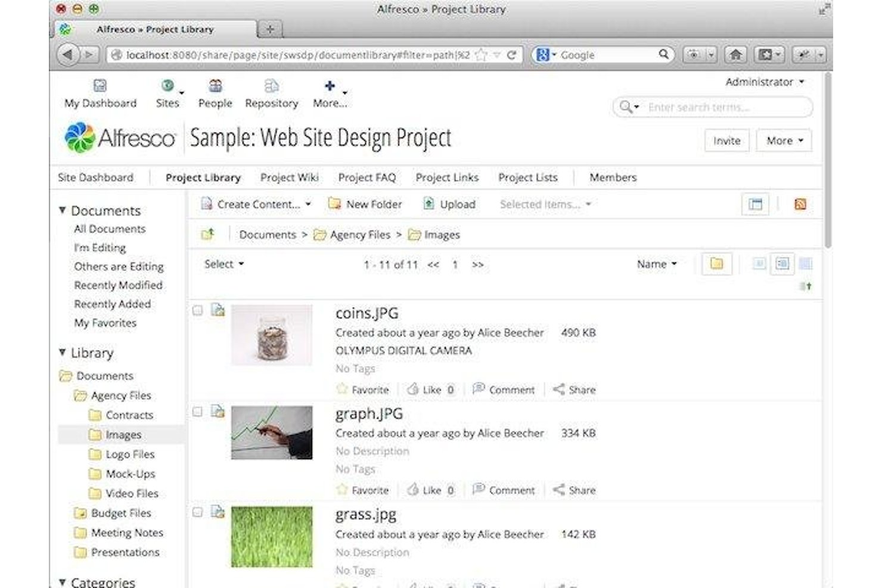Click the Google search magnifier icon
This screenshot has height=588, width=882.
click(663, 54)
